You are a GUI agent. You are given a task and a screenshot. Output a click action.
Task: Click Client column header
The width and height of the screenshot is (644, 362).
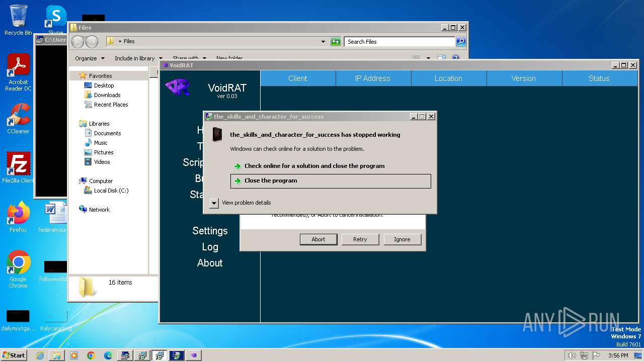298,78
